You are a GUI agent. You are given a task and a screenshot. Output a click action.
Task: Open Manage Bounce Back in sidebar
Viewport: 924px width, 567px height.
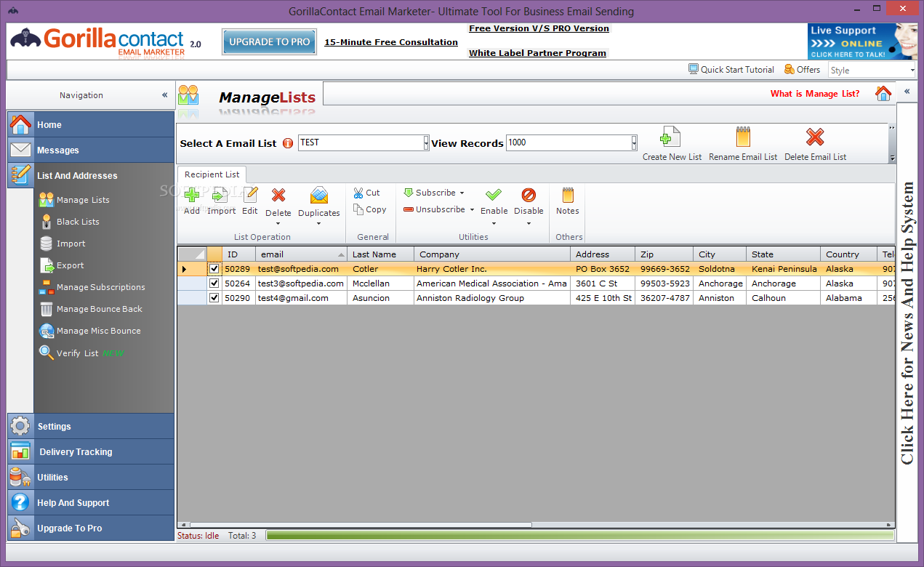pyautogui.click(x=90, y=309)
